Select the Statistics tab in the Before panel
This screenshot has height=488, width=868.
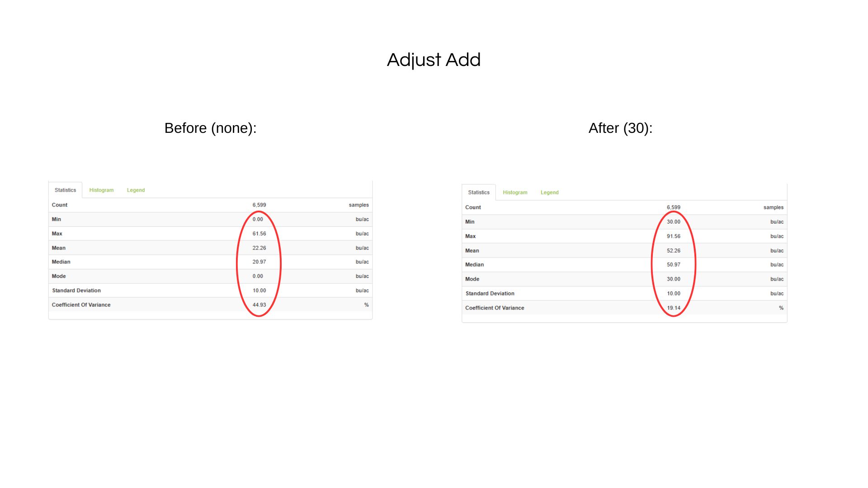tap(65, 190)
